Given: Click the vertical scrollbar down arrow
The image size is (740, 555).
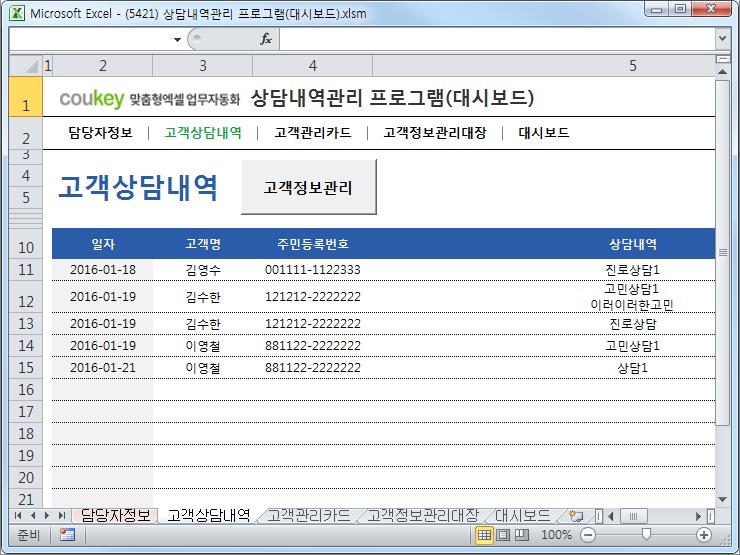Looking at the screenshot, I should pos(722,499).
